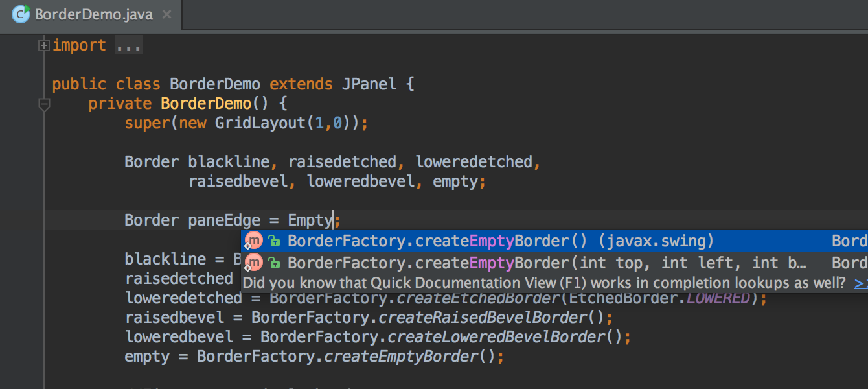This screenshot has height=389, width=868.
Task: Expand the folded import block plus icon
Action: click(x=44, y=45)
